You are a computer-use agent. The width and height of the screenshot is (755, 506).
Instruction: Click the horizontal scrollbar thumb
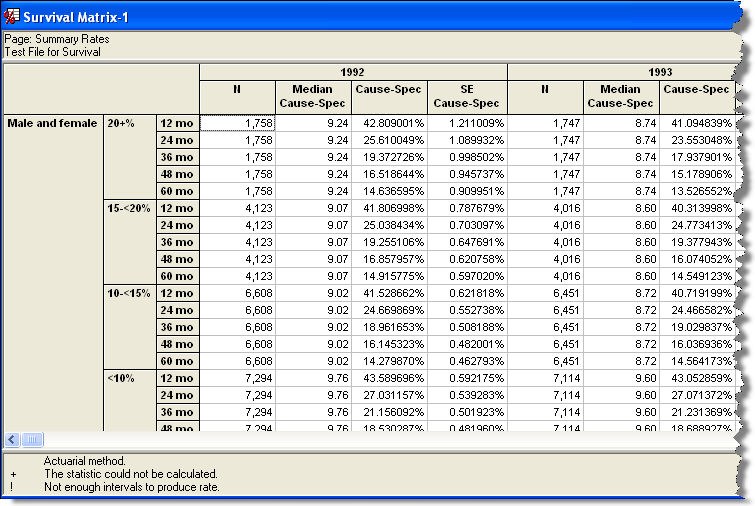pos(32,439)
